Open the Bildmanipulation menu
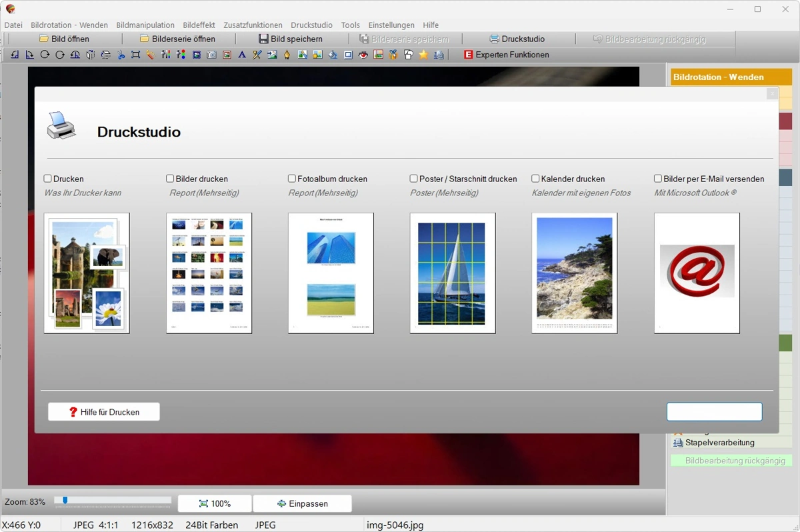 pos(145,25)
